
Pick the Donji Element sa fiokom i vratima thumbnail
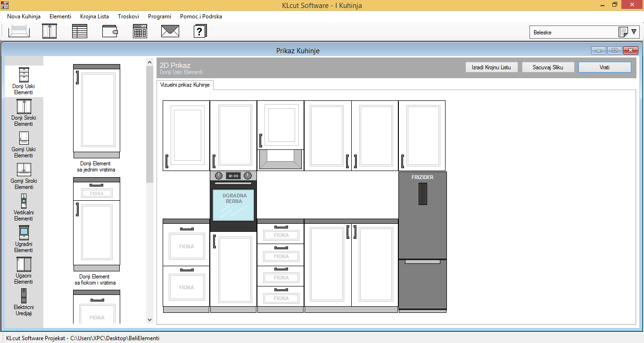pyautogui.click(x=97, y=224)
